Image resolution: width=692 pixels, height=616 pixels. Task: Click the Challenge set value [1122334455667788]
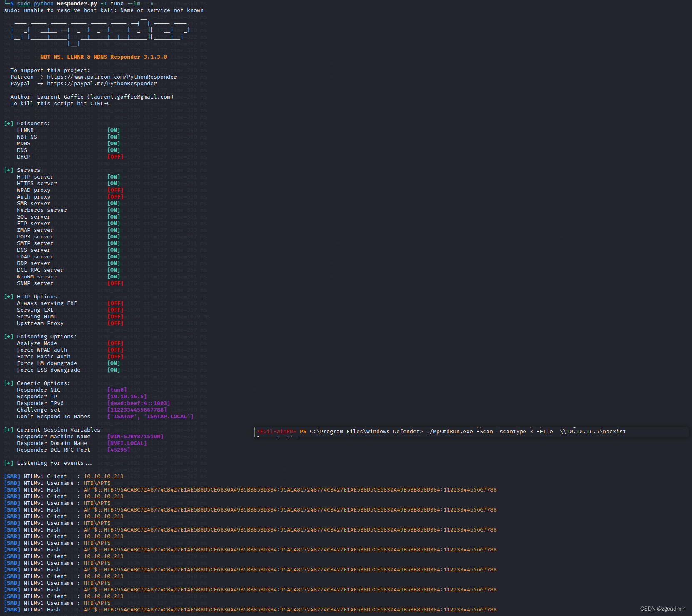[137, 410]
